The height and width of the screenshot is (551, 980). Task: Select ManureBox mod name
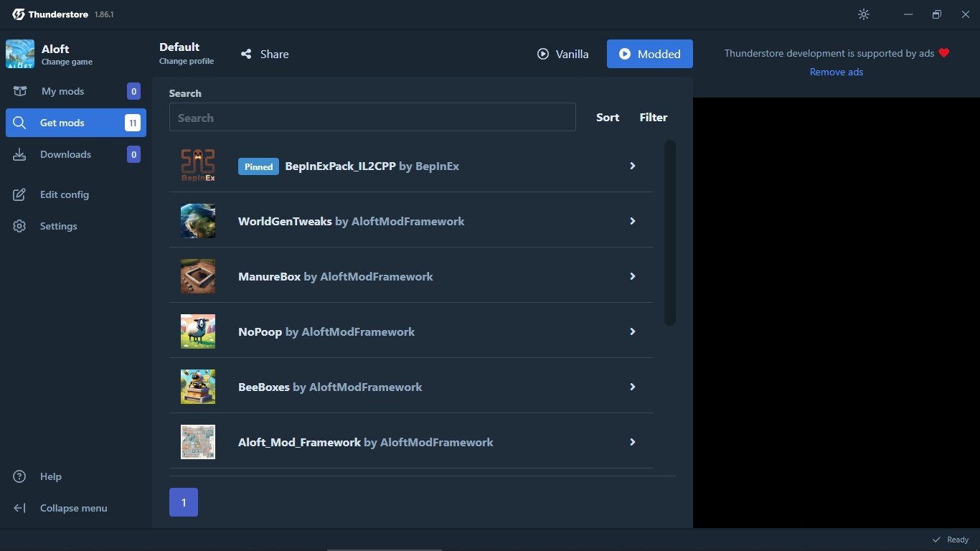click(269, 276)
